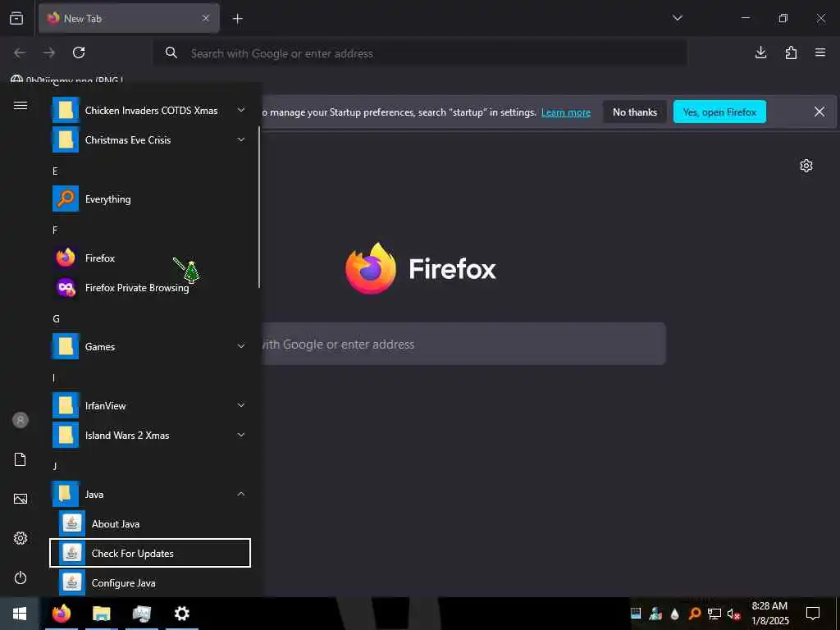Open the Everything search app
Screen dimensions: 840x630
(x=150, y=199)
